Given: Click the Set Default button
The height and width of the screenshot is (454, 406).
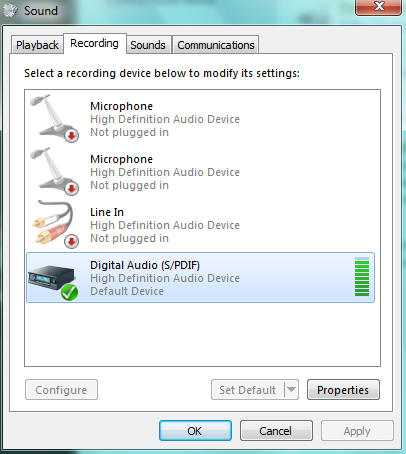Looking at the screenshot, I should click(x=248, y=389).
